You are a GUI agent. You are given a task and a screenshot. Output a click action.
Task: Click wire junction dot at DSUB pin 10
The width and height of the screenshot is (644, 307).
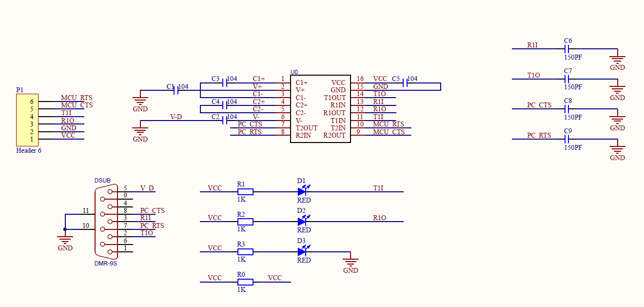coord(65,229)
